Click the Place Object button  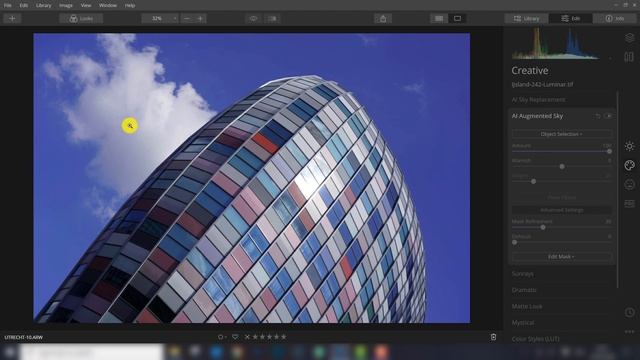562,198
